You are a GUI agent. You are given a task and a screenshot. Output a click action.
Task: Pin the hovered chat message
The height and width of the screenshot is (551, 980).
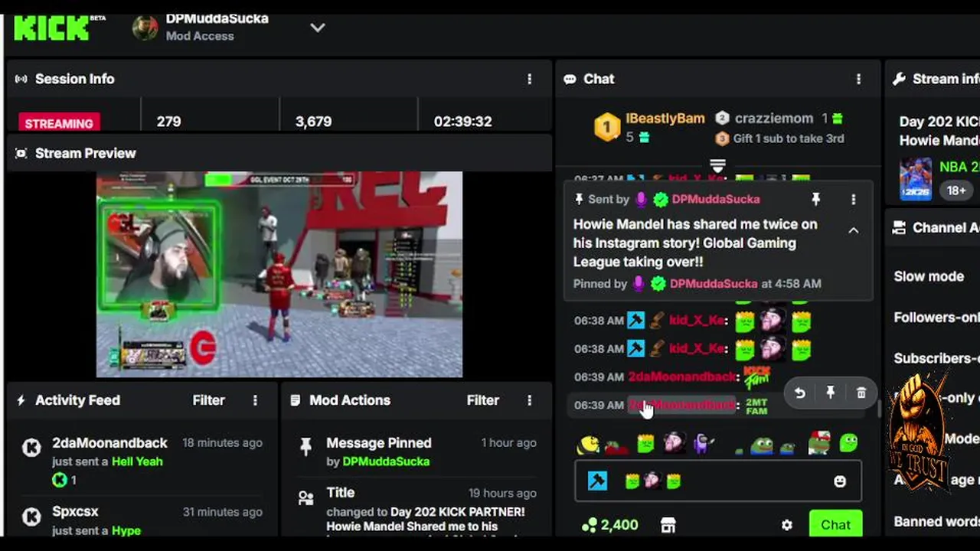[x=831, y=393]
